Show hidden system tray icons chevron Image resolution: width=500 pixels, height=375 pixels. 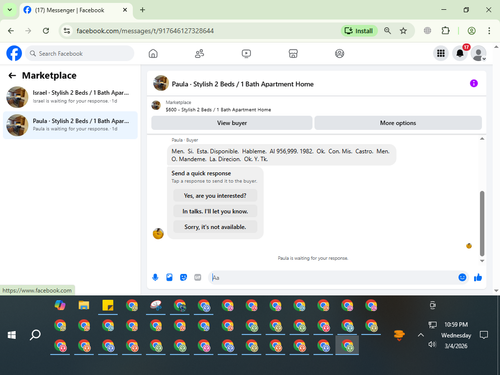421,335
